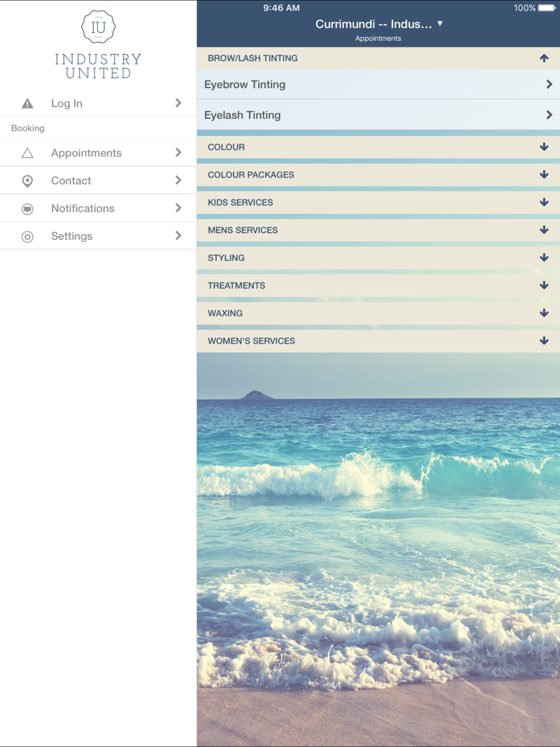Click the chevron arrow on Log In row
560x747 pixels.
coord(178,103)
